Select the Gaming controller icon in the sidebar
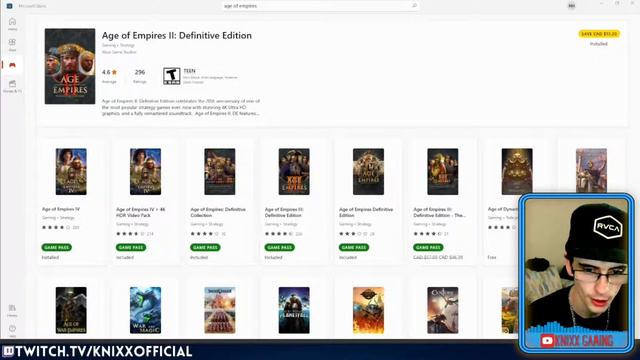 pyautogui.click(x=12, y=65)
